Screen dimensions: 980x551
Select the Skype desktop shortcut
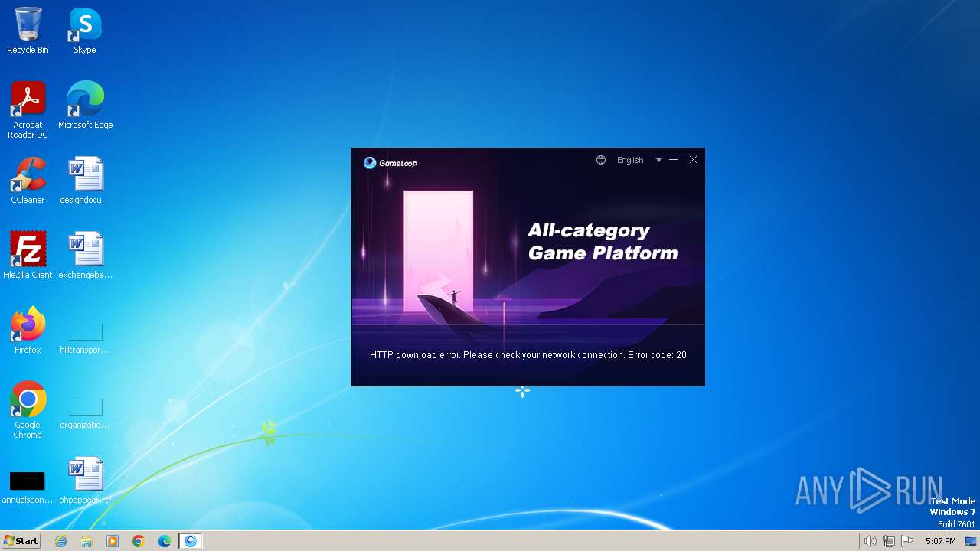tap(85, 31)
